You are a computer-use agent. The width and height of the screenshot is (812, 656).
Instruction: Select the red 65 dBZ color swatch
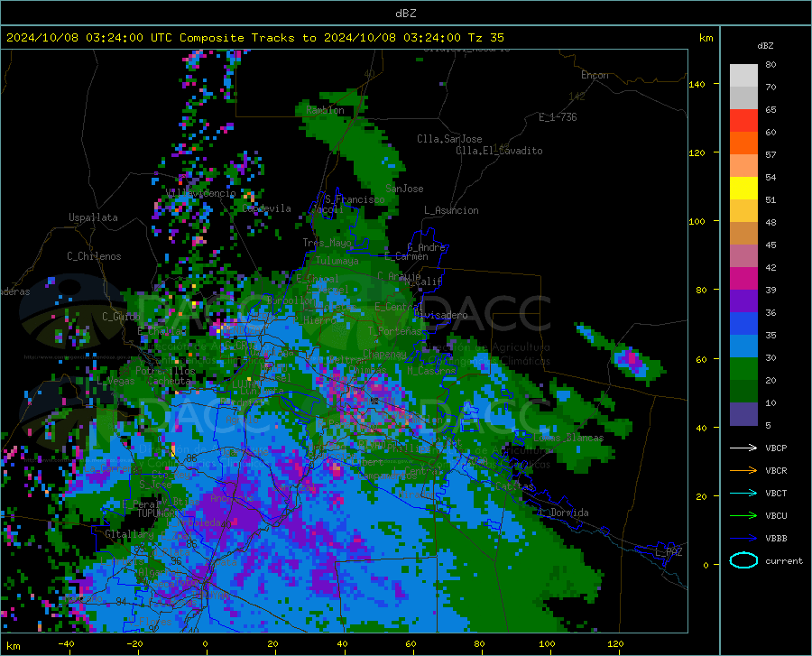[743, 121]
